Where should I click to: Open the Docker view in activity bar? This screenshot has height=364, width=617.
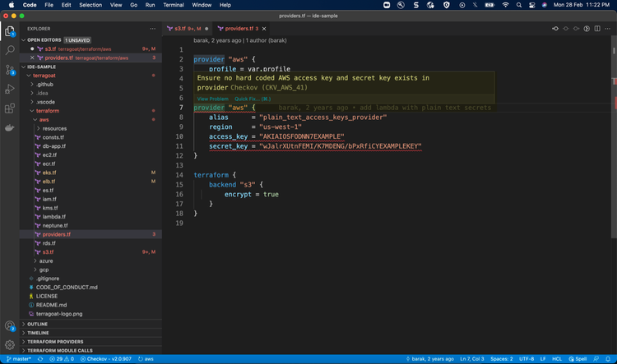(10, 128)
